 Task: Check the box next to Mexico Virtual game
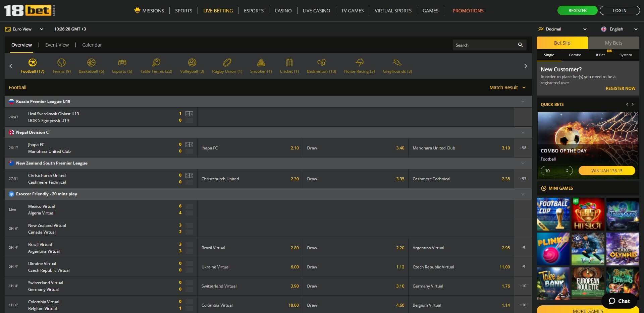pyautogui.click(x=190, y=206)
